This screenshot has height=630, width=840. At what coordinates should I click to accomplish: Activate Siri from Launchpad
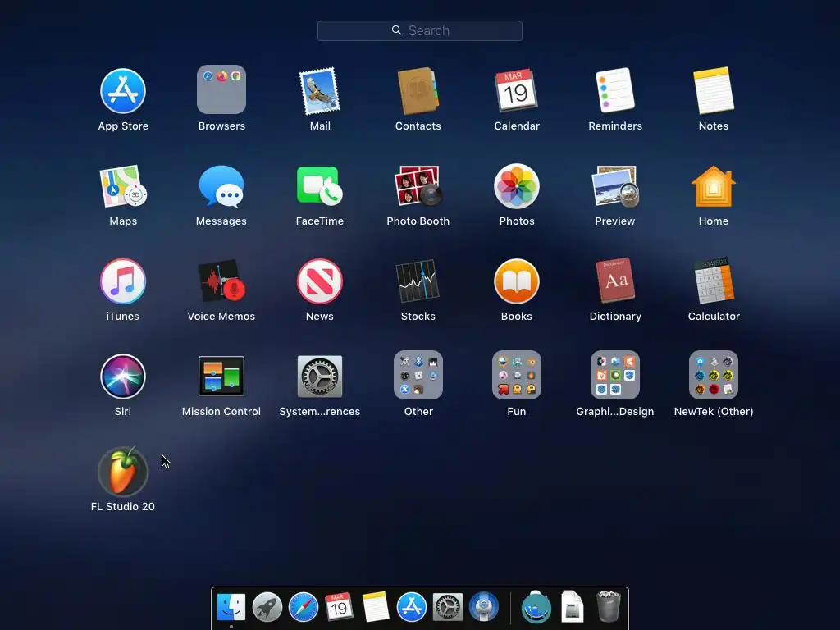tap(123, 376)
